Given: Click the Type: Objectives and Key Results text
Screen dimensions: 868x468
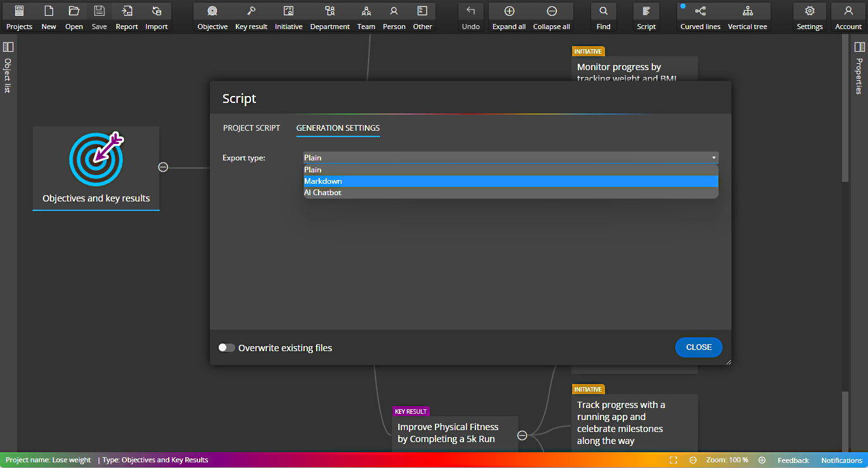Looking at the screenshot, I should [156, 460].
